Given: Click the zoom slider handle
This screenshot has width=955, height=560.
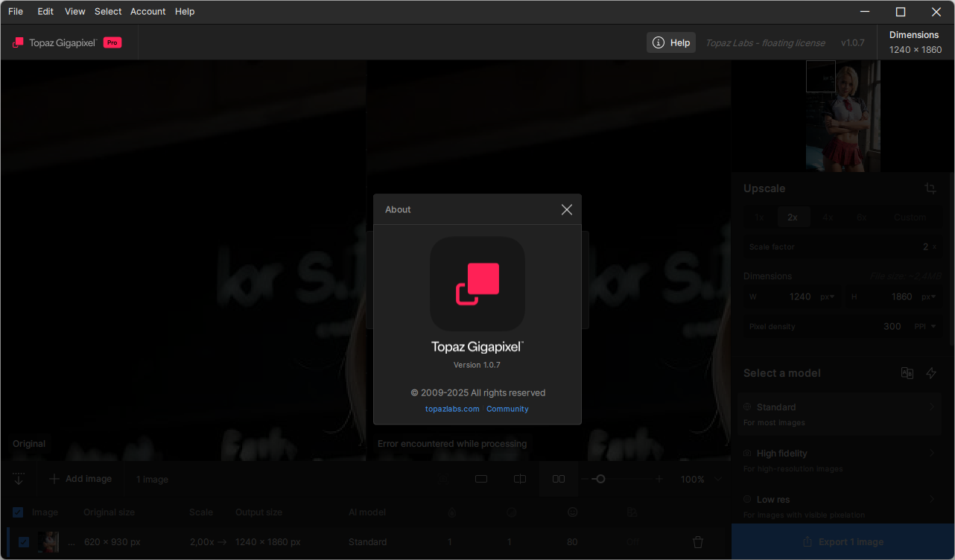Looking at the screenshot, I should [x=600, y=479].
